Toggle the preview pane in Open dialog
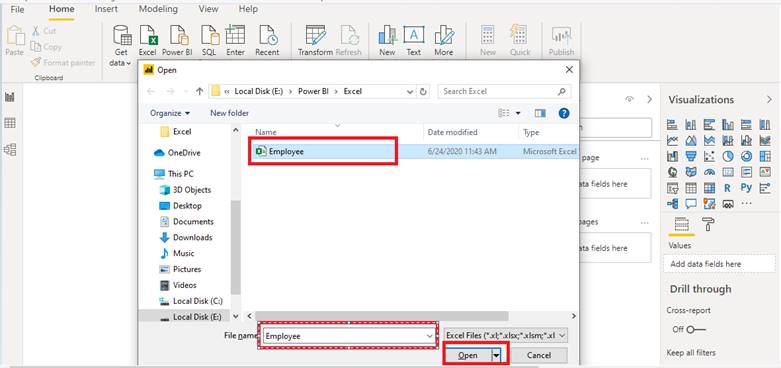The height and width of the screenshot is (368, 781). point(540,114)
